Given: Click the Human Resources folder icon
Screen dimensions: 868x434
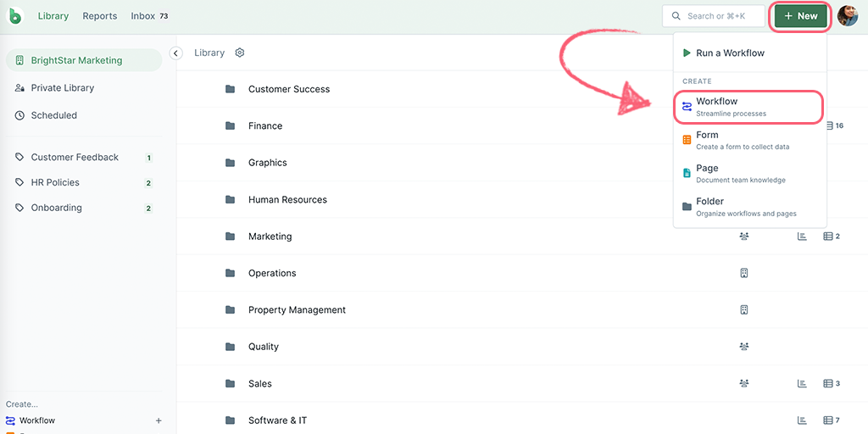Looking at the screenshot, I should pyautogui.click(x=231, y=199).
